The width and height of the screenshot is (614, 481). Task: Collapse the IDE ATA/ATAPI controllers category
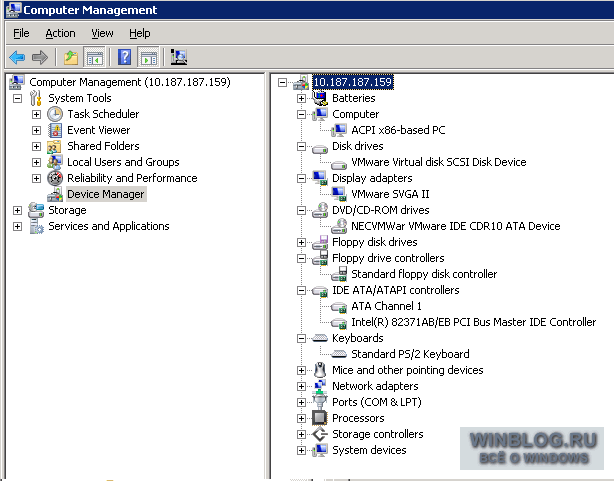click(x=301, y=290)
